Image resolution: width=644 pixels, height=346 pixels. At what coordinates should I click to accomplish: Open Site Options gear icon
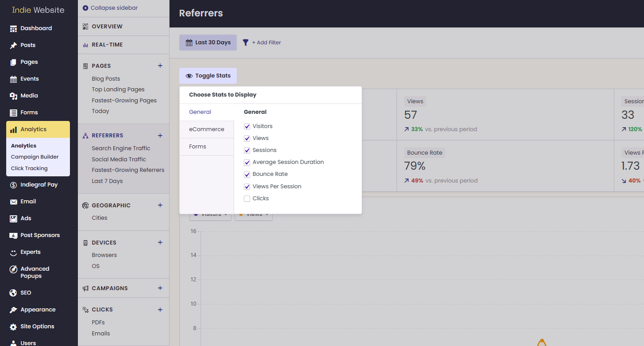point(13,327)
